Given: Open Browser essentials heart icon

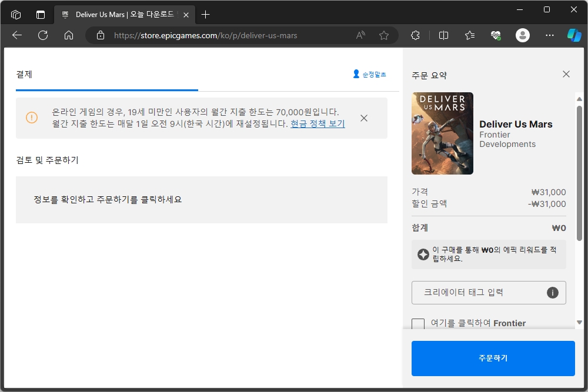Looking at the screenshot, I should click(x=496, y=35).
